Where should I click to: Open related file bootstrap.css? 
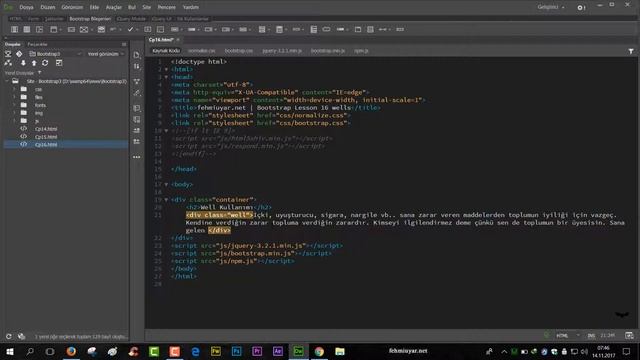(x=239, y=51)
